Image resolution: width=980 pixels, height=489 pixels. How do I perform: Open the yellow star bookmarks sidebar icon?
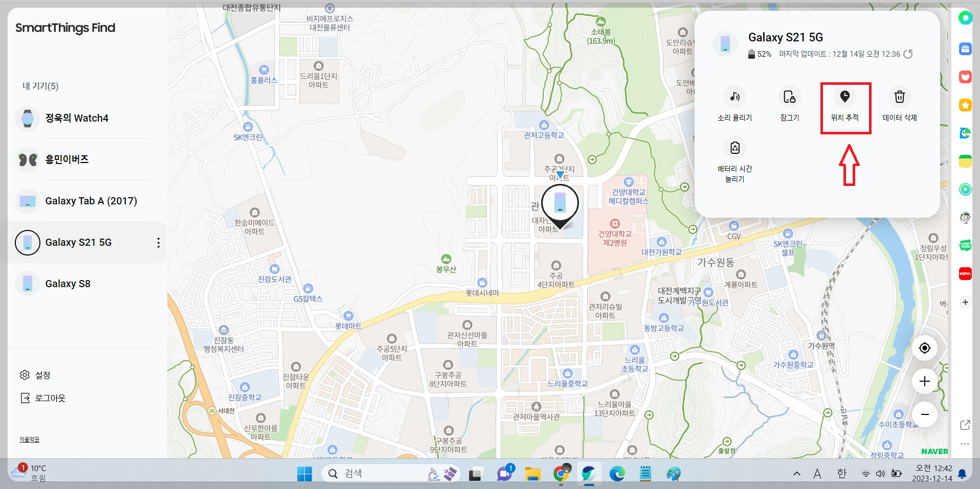[965, 105]
